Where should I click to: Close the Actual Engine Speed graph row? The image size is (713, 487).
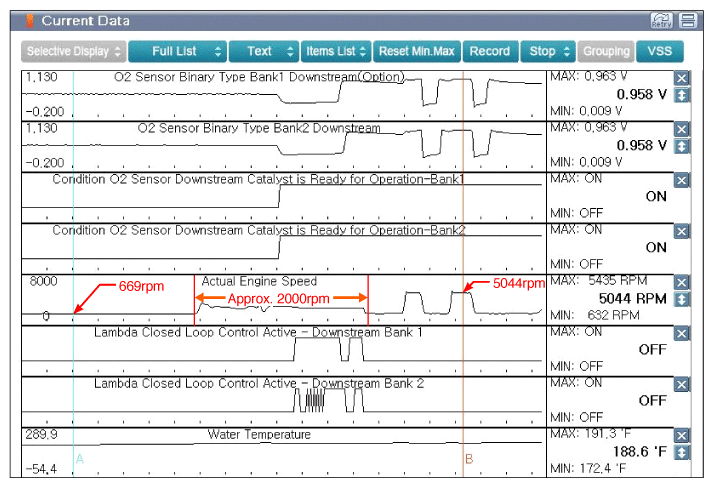coord(682,282)
